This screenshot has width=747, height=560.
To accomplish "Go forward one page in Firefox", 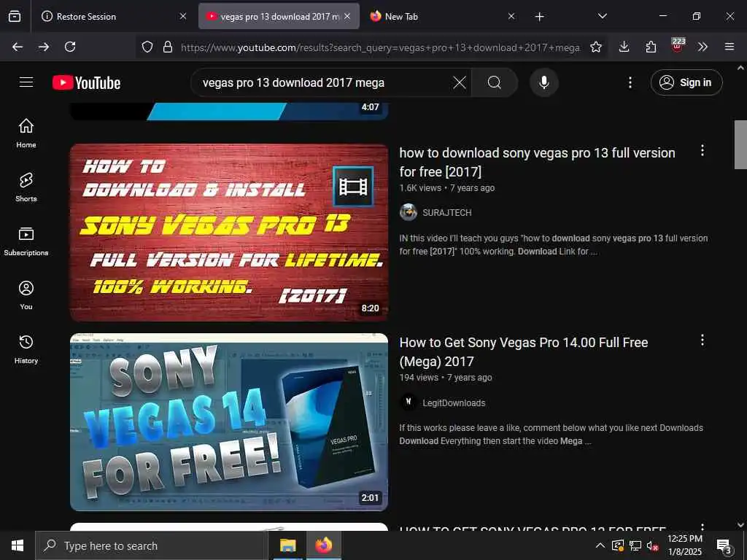I will coord(44,47).
